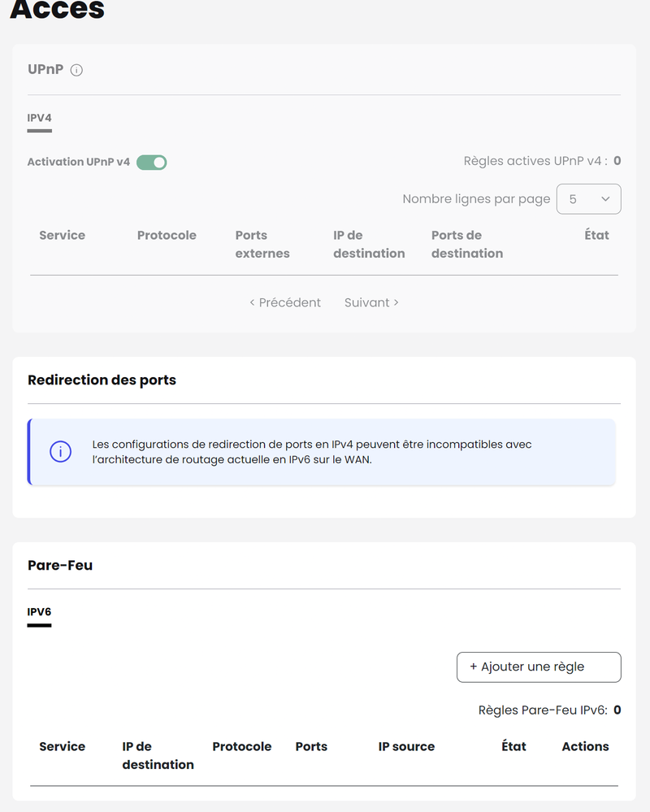Image resolution: width=650 pixels, height=812 pixels.
Task: Click the "Protocole" column header
Action: pyautogui.click(x=167, y=235)
